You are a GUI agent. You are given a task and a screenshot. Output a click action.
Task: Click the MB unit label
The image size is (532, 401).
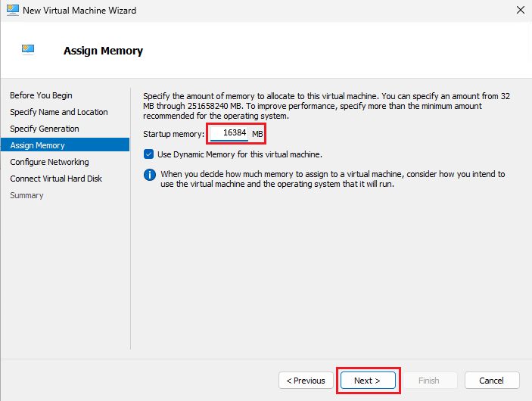[x=257, y=134]
